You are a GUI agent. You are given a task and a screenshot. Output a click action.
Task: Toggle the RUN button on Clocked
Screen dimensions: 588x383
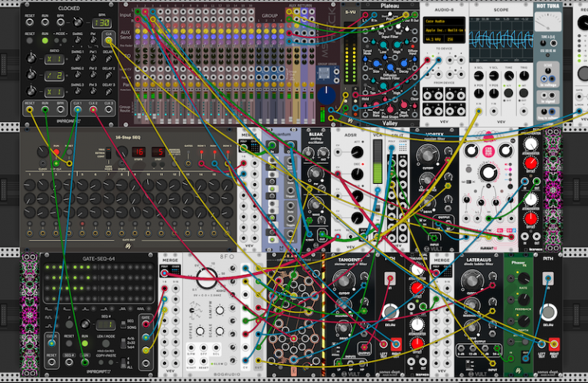[x=45, y=40]
